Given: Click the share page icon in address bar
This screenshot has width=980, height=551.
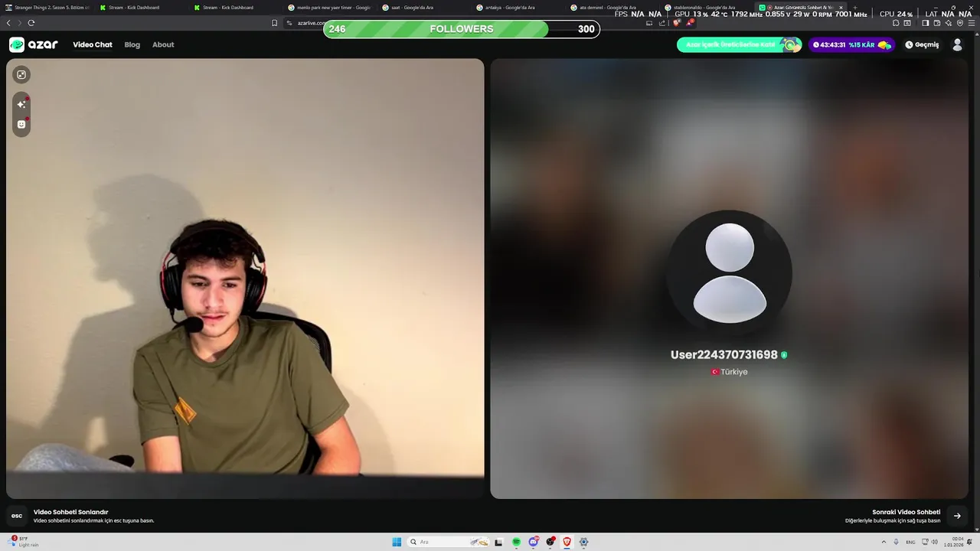Looking at the screenshot, I should pyautogui.click(x=662, y=23).
